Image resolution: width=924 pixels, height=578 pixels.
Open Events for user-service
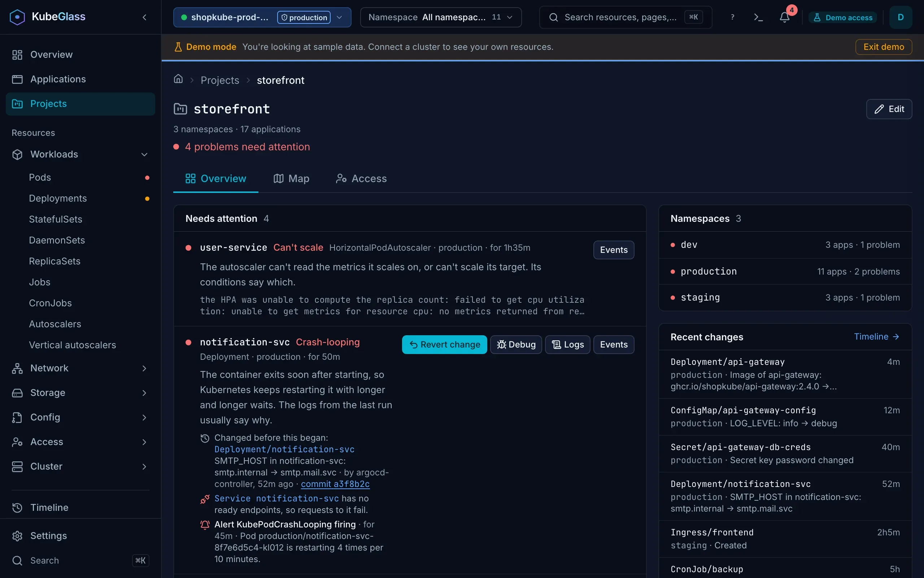pos(614,250)
